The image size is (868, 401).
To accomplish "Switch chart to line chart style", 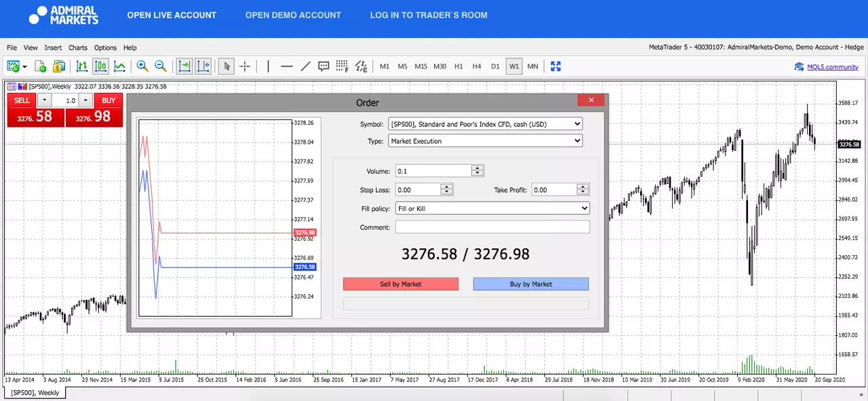I will pyautogui.click(x=119, y=66).
